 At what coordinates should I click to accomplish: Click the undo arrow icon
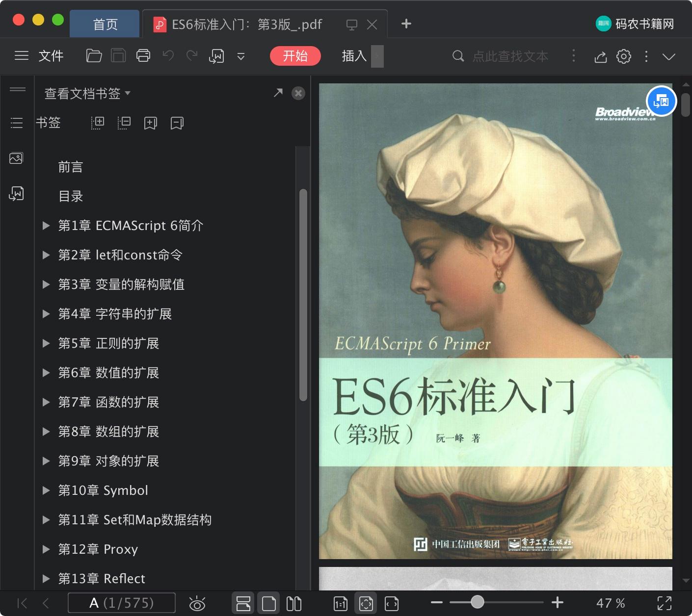coord(168,56)
